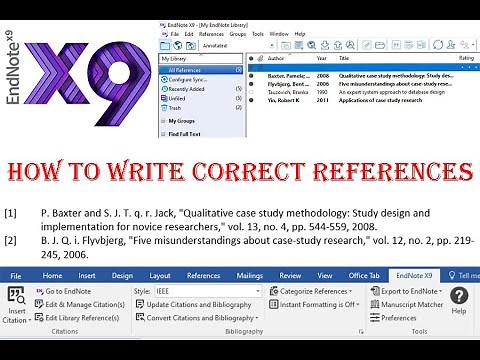Open the EndNote File menu

[175, 34]
